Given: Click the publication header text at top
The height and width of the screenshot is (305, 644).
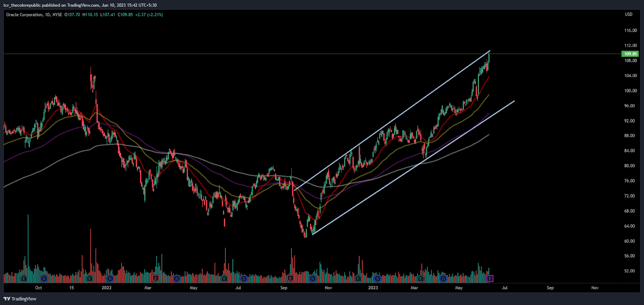Looking at the screenshot, I should pyautogui.click(x=80, y=5).
